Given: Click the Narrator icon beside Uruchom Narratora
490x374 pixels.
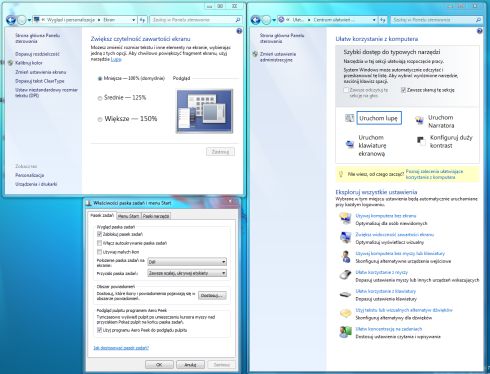Looking at the screenshot, I should (419, 120).
